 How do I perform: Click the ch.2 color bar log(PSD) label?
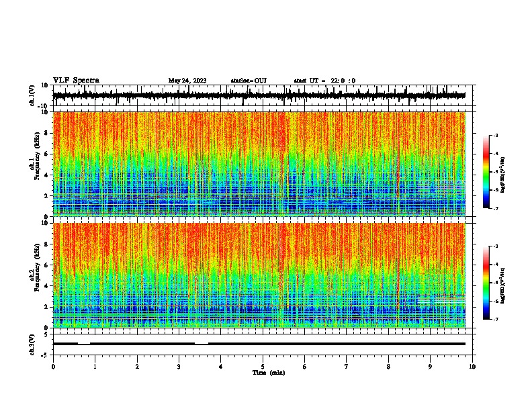click(502, 285)
